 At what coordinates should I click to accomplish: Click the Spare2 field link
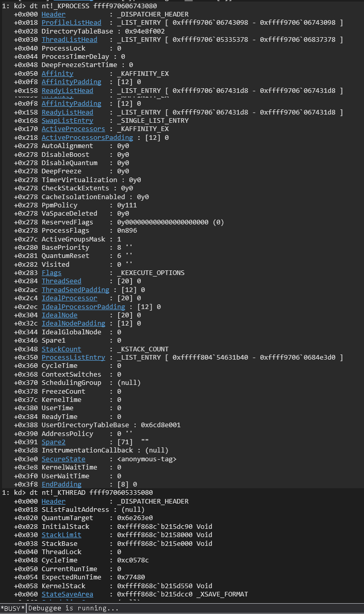tap(54, 442)
